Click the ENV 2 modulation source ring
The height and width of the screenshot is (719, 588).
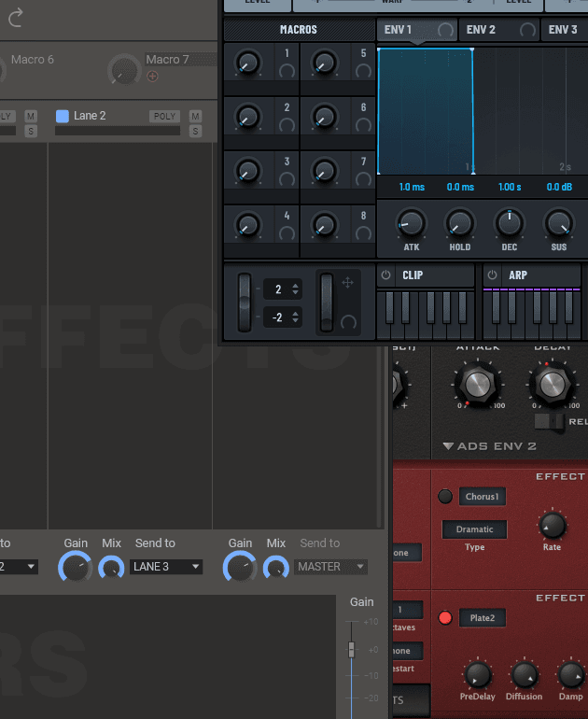click(527, 30)
